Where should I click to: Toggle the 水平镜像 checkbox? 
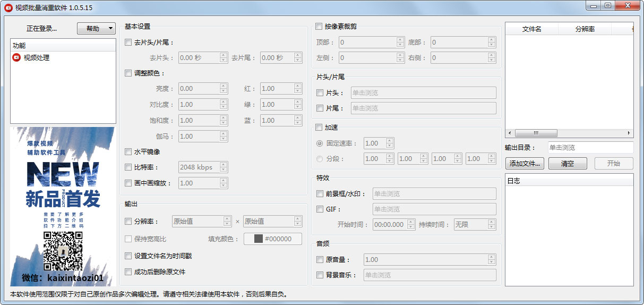pos(128,152)
